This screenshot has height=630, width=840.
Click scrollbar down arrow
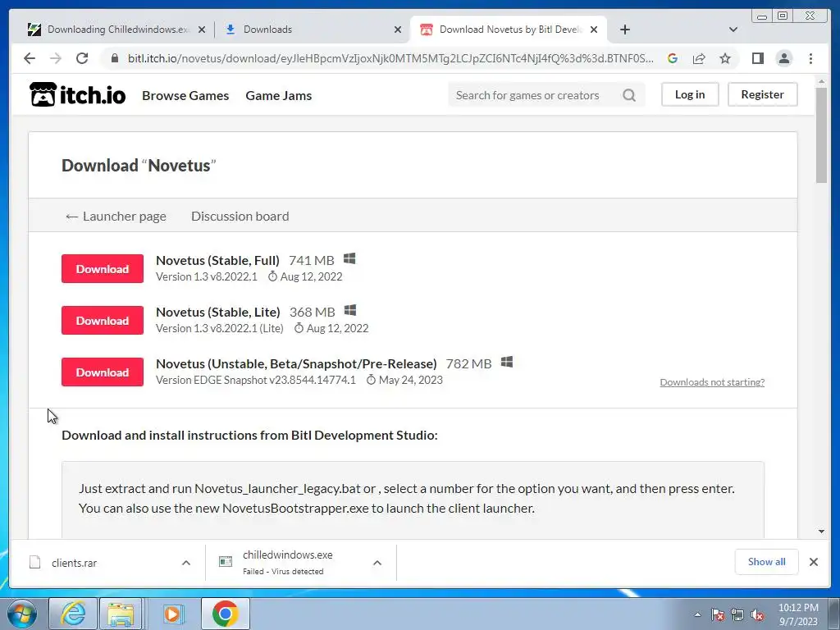click(821, 532)
